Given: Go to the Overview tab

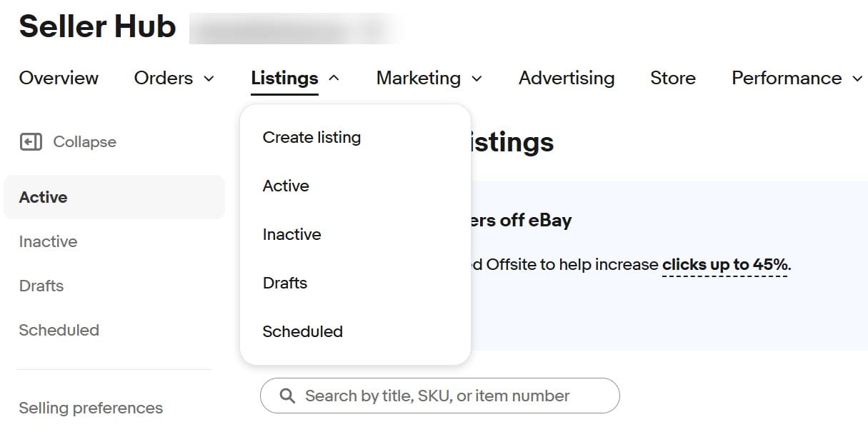Looking at the screenshot, I should click(59, 78).
